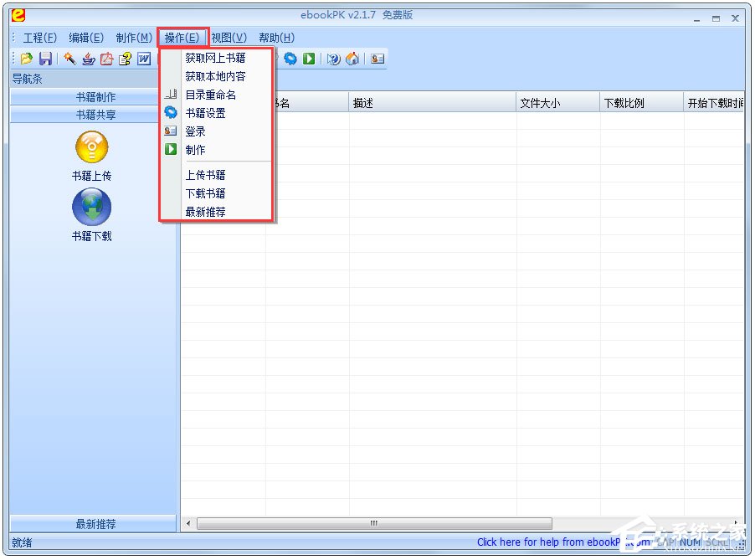Viewport: 755px width, 560px height.
Task: Close the ebookPK window
Action: [x=735, y=18]
